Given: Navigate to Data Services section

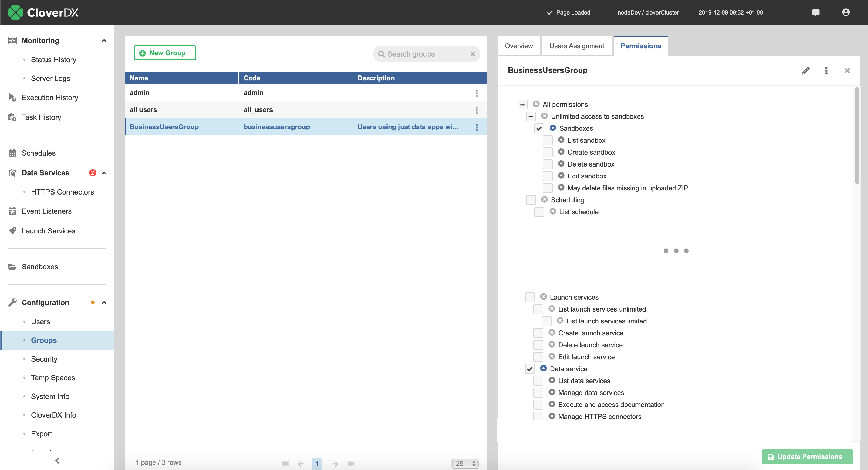Looking at the screenshot, I should [45, 172].
